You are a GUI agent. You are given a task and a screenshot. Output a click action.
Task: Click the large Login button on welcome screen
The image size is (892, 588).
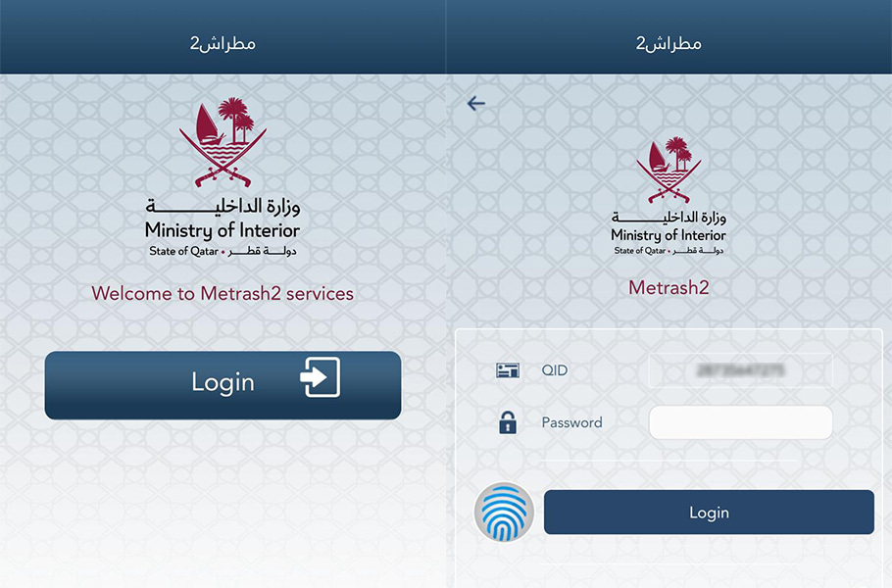coord(223,385)
